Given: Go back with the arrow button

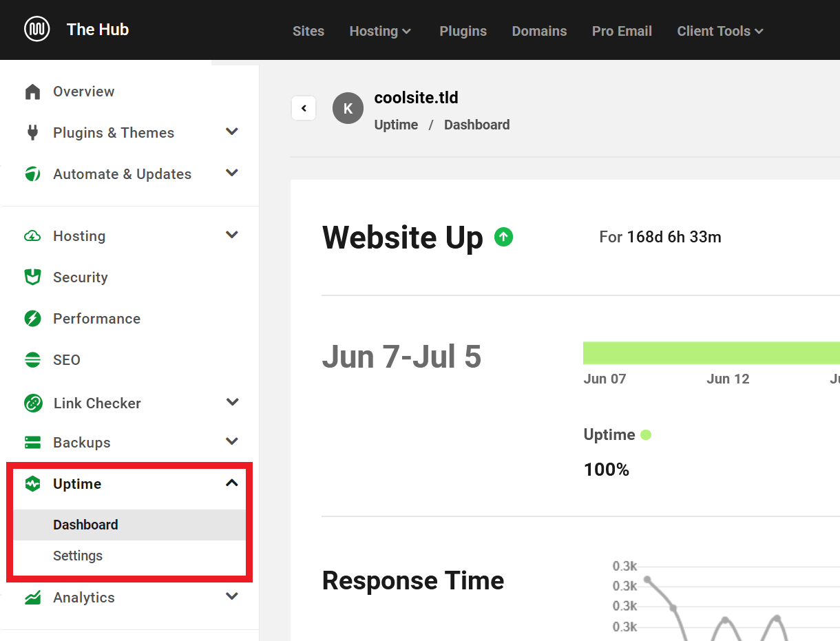Looking at the screenshot, I should [x=304, y=108].
